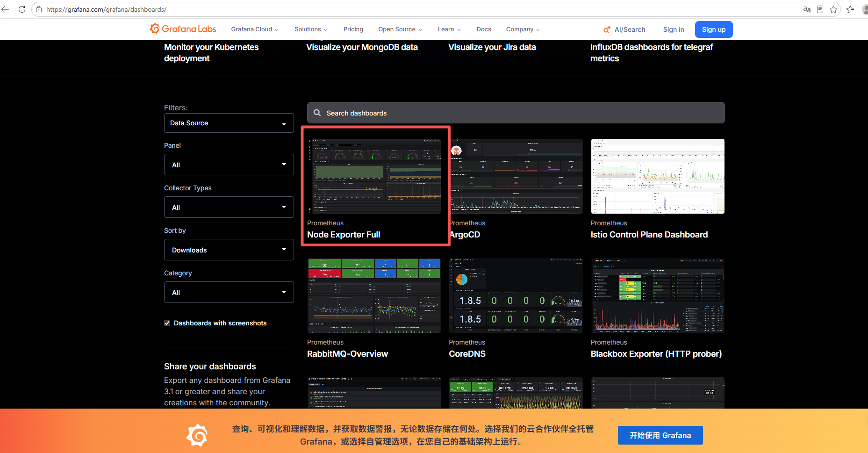Click the Grafana Labs logo
This screenshot has height=453, width=868.
[183, 29]
